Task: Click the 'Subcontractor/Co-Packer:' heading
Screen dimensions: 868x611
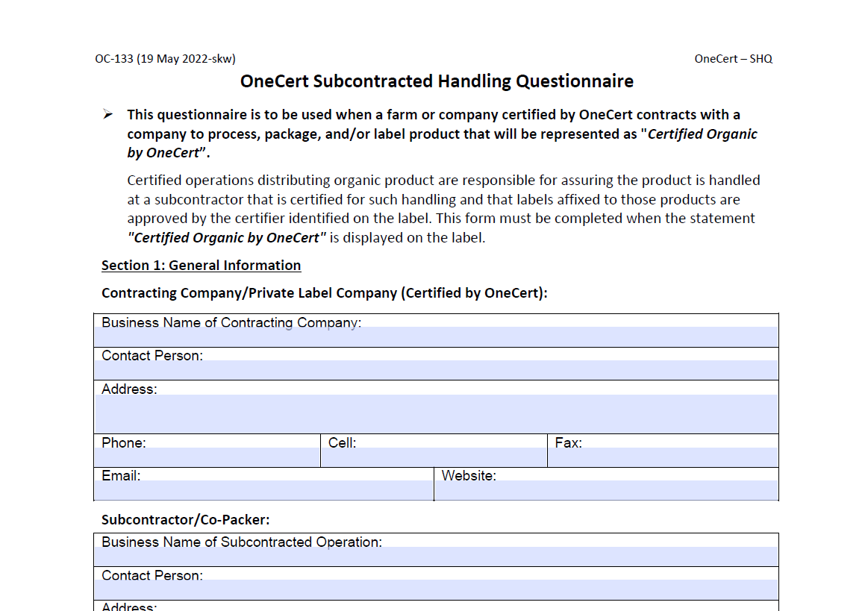Action: coord(185,520)
